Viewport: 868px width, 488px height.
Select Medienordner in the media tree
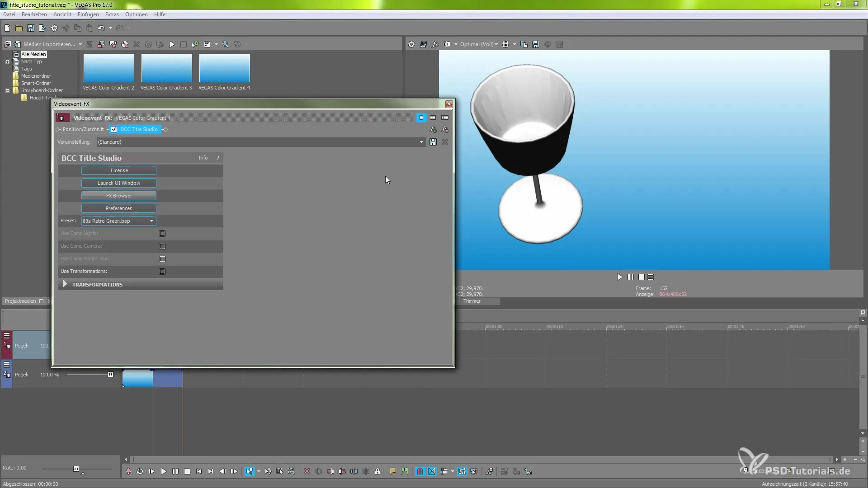coord(36,76)
